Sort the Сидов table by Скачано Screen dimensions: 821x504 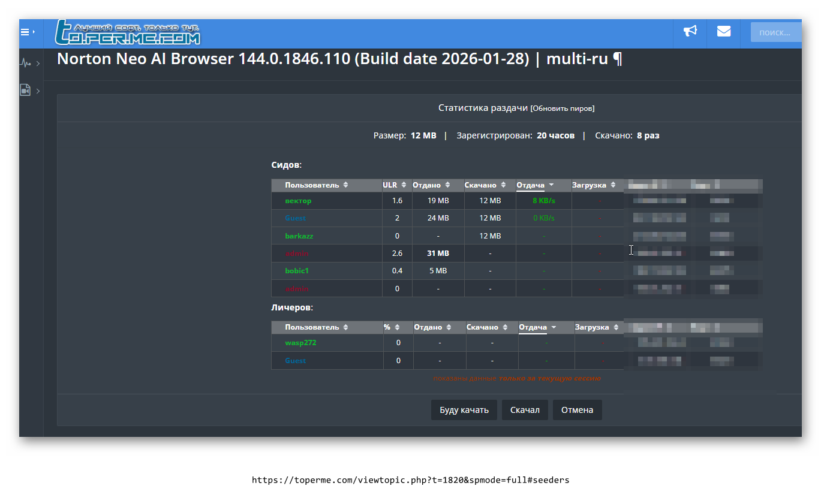tap(486, 185)
